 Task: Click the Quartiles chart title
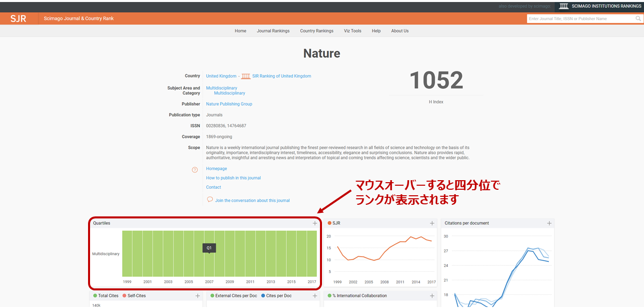pyautogui.click(x=102, y=223)
